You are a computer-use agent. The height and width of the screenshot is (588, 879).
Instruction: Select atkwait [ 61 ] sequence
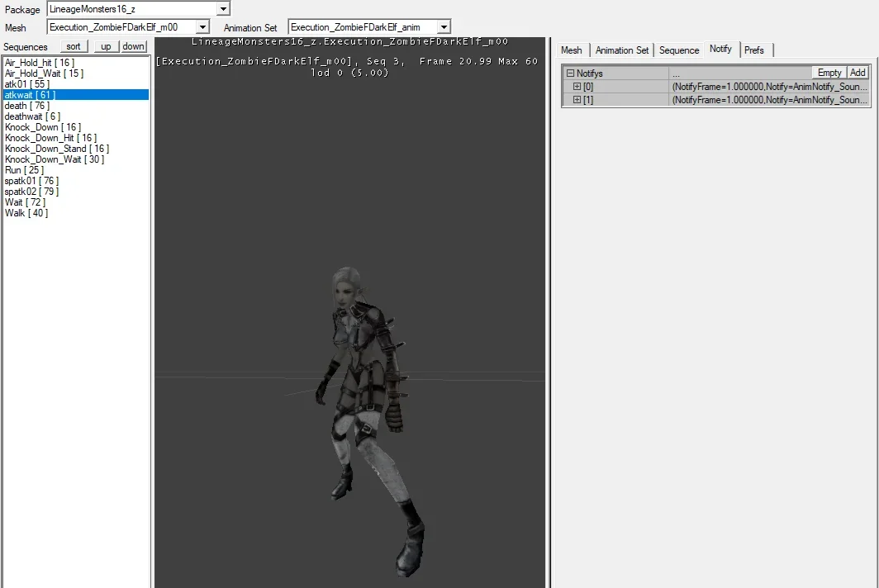pos(76,95)
